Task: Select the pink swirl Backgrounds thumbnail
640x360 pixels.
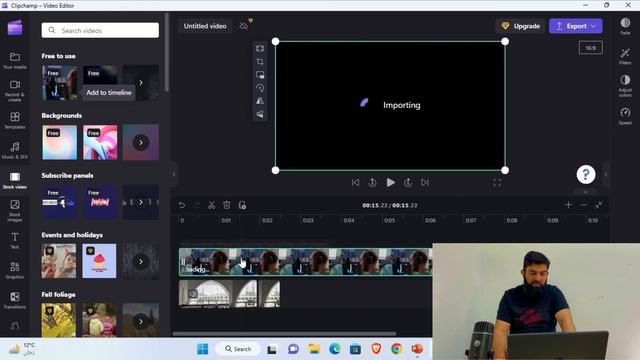Action: [100, 142]
